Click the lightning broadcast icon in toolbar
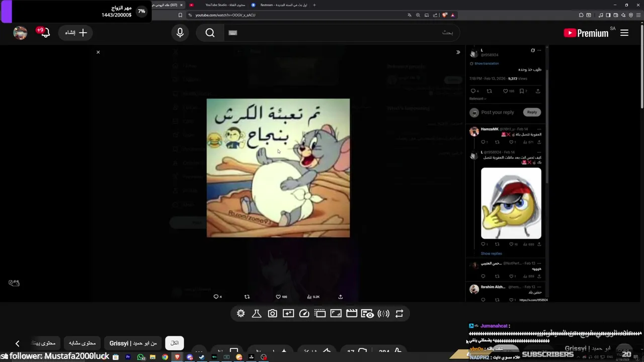 click(x=383, y=314)
